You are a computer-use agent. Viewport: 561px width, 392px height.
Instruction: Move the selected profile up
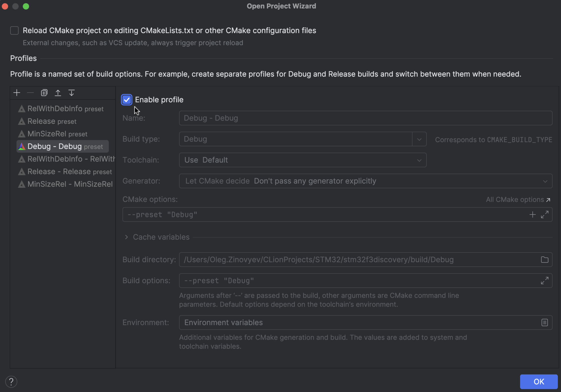pyautogui.click(x=58, y=93)
